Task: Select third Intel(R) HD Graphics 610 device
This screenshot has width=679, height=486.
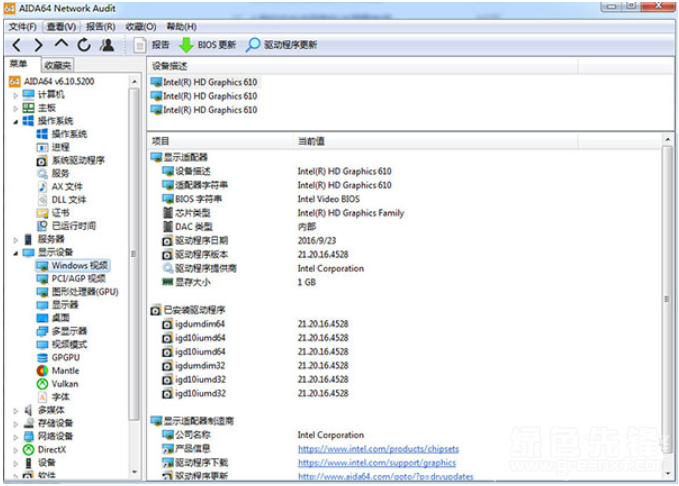Action: [x=204, y=110]
